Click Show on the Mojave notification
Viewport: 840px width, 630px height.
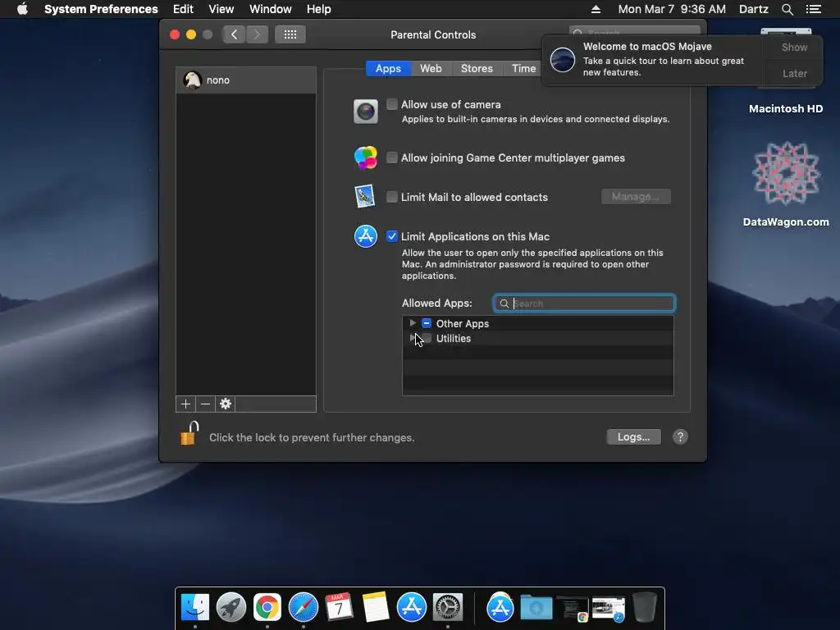pyautogui.click(x=794, y=47)
